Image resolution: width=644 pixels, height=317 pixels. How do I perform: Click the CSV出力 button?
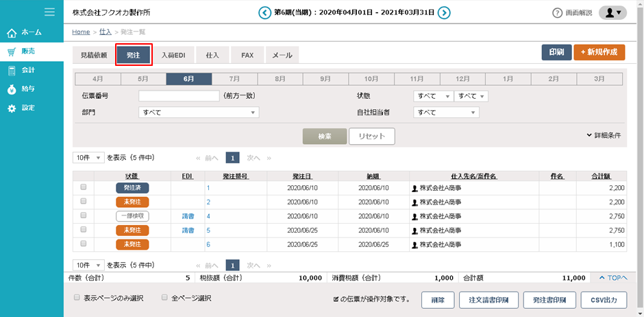pos(604,301)
